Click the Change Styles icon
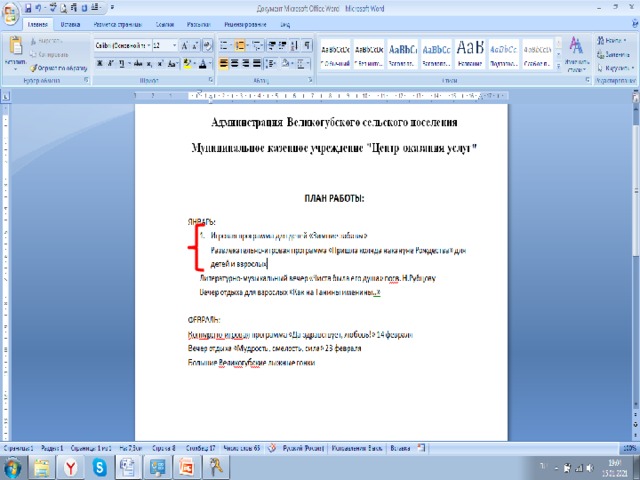This screenshot has height=480, width=640. coord(576,50)
